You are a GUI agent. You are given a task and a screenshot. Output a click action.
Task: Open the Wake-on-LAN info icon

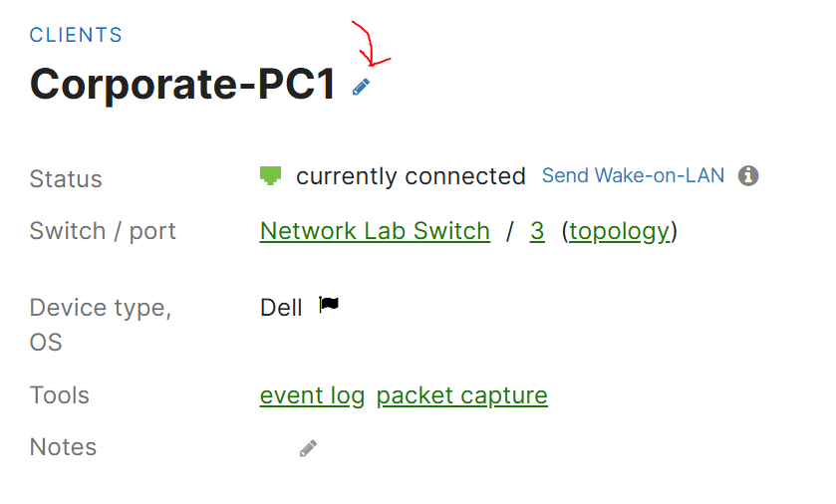(748, 175)
